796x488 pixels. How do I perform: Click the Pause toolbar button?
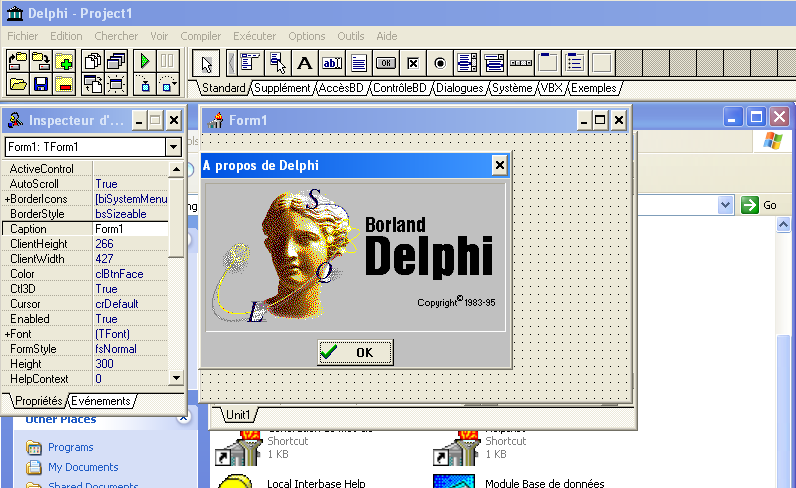(x=168, y=61)
